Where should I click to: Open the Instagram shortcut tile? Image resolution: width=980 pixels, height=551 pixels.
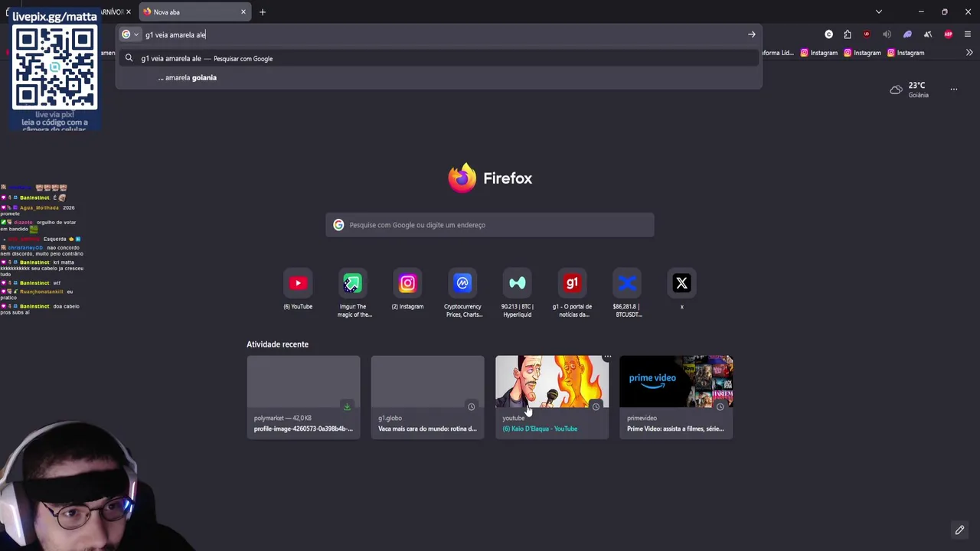pos(407,283)
